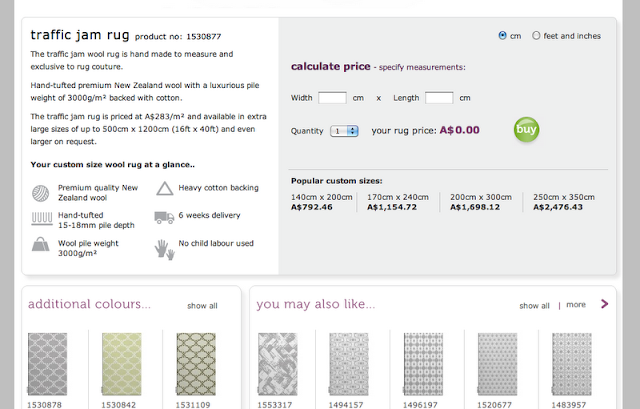
Task: Click the heavy cotton backing triangle icon
Action: point(165,189)
